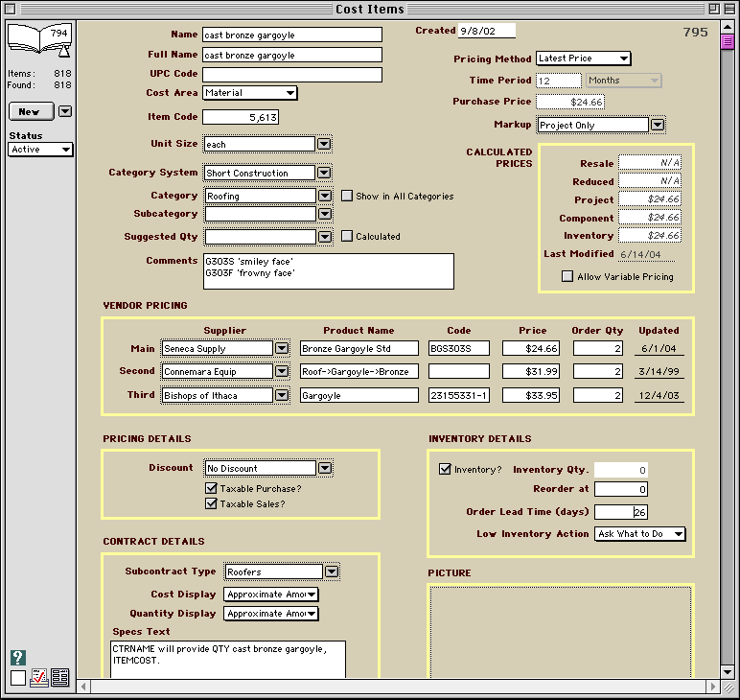
Task: Enable Allow Variable Pricing
Action: (567, 276)
